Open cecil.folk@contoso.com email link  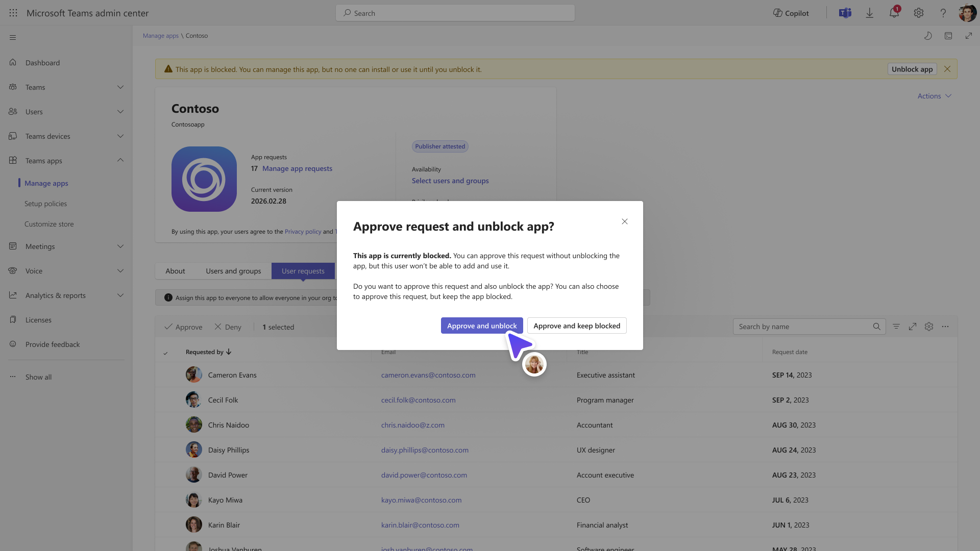[x=418, y=400]
